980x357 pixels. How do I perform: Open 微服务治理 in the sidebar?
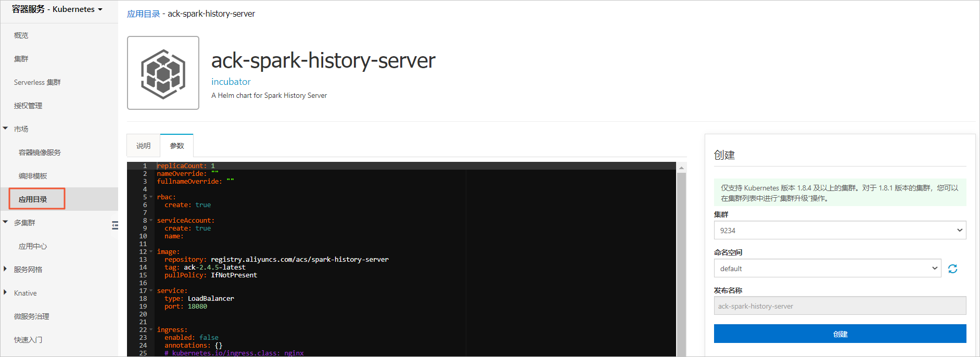(x=32, y=316)
